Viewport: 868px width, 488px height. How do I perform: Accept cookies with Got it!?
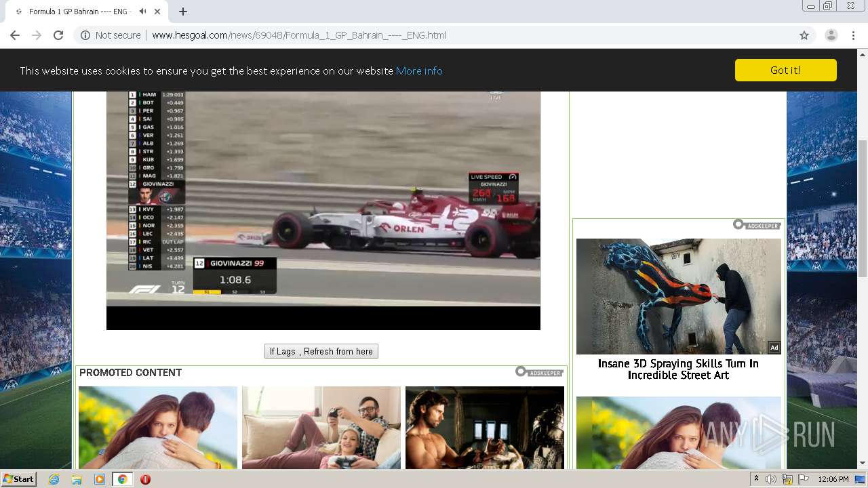[x=785, y=70]
